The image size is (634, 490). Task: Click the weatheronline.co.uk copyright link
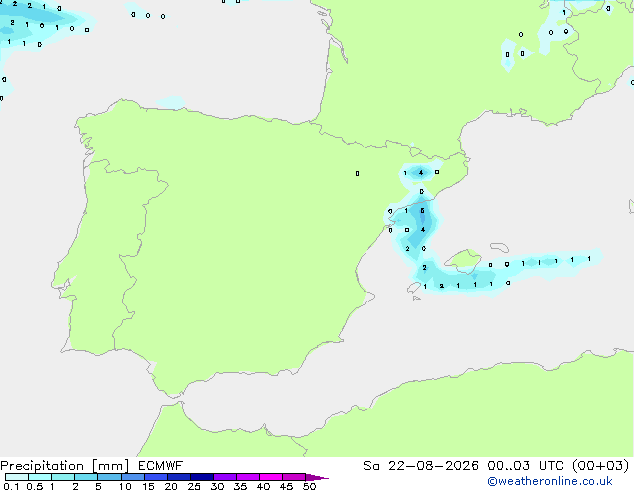[x=550, y=481]
